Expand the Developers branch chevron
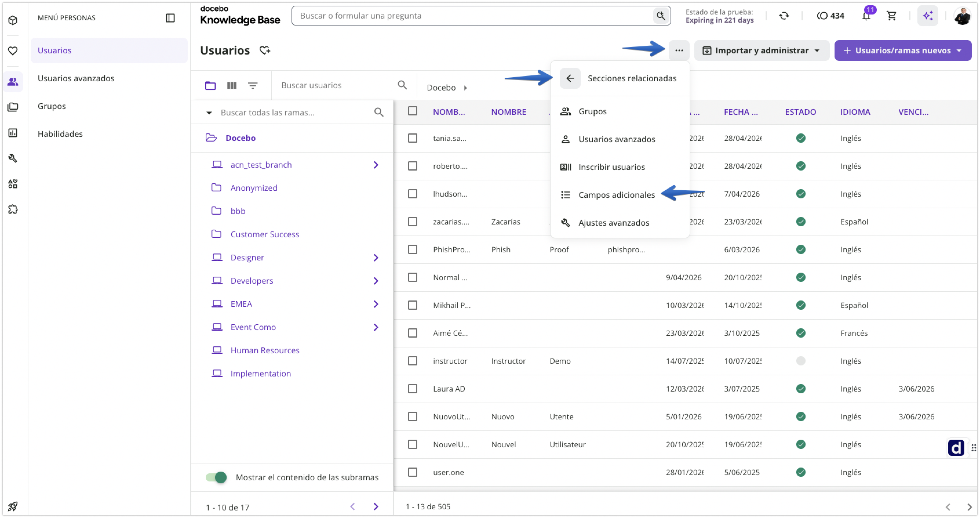The width and height of the screenshot is (980, 518). point(376,281)
